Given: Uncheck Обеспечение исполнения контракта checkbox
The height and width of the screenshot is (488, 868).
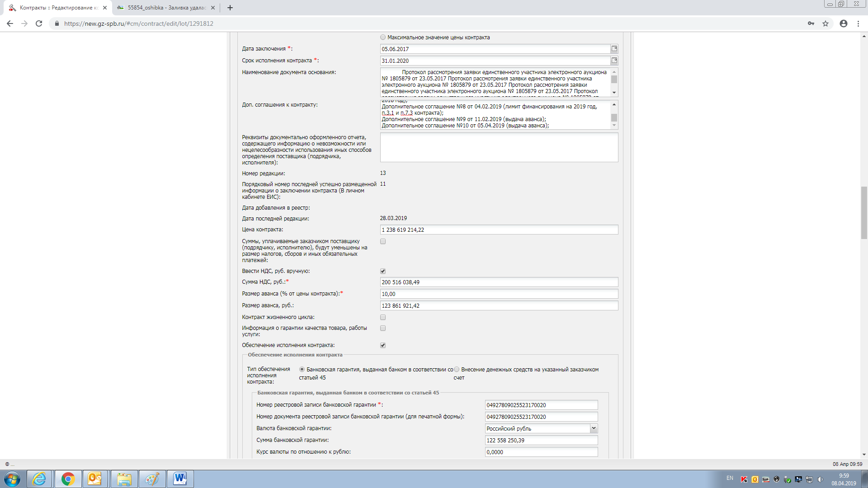Looking at the screenshot, I should click(383, 345).
